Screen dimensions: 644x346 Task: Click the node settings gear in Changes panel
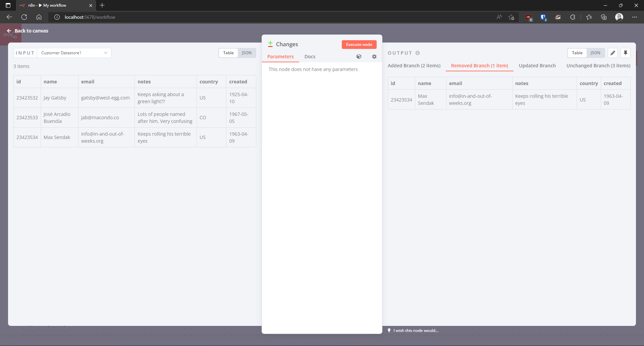(374, 57)
